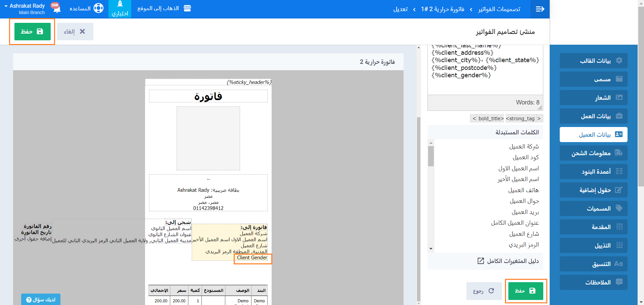
Task: Click the اختباري rocket icon
Action: tap(120, 4)
